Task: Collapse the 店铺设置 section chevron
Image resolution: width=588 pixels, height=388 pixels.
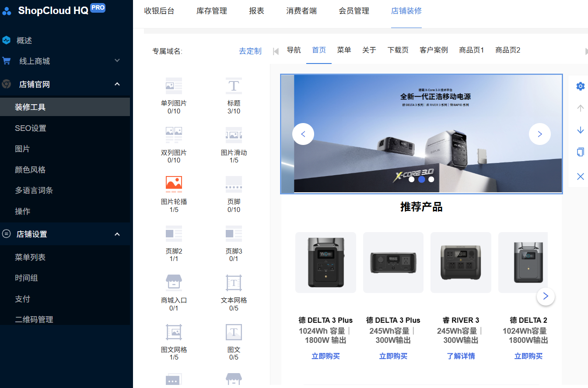Action: (x=117, y=234)
